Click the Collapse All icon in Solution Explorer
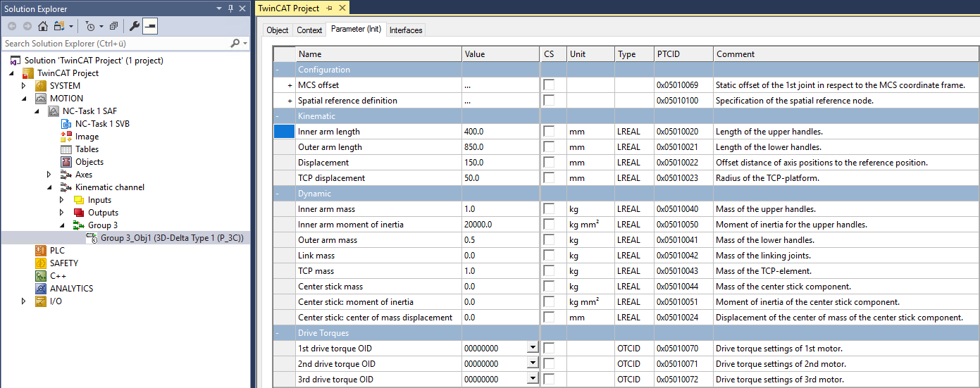The height and width of the screenshot is (388, 980). click(113, 26)
